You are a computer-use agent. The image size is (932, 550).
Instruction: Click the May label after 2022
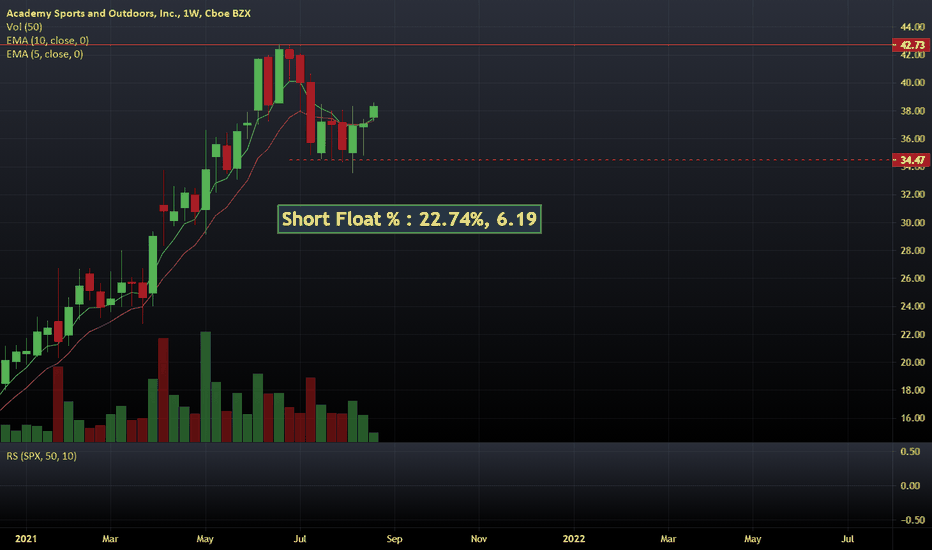[x=752, y=539]
